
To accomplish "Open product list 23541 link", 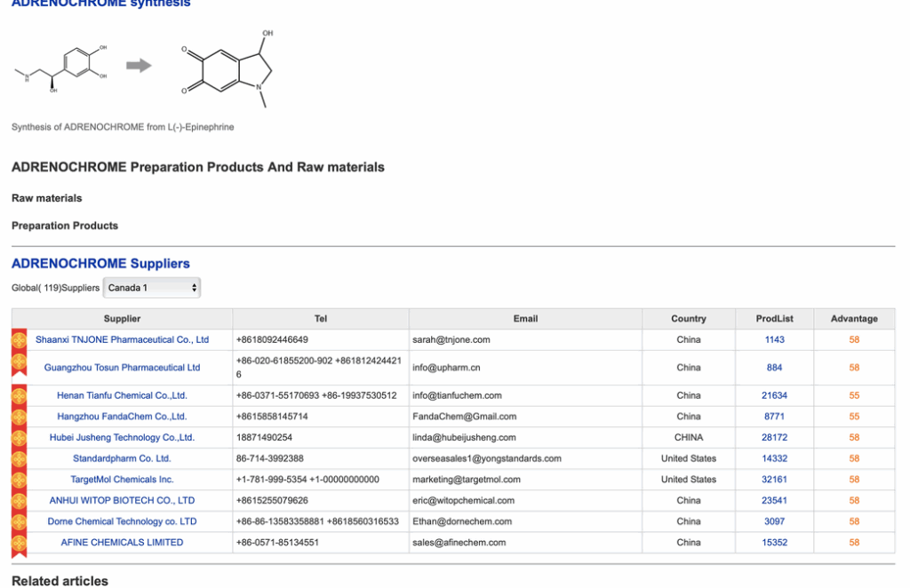I will pos(774,500).
